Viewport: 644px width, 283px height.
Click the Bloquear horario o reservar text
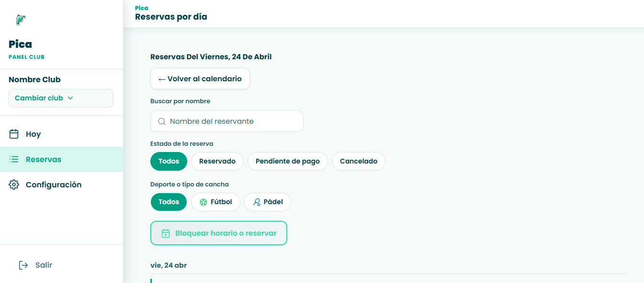226,233
